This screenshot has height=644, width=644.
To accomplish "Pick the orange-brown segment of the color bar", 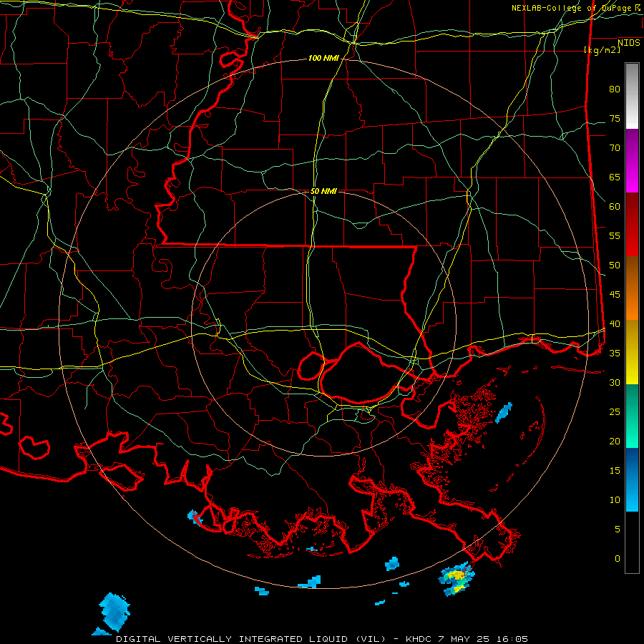I will pos(632,288).
